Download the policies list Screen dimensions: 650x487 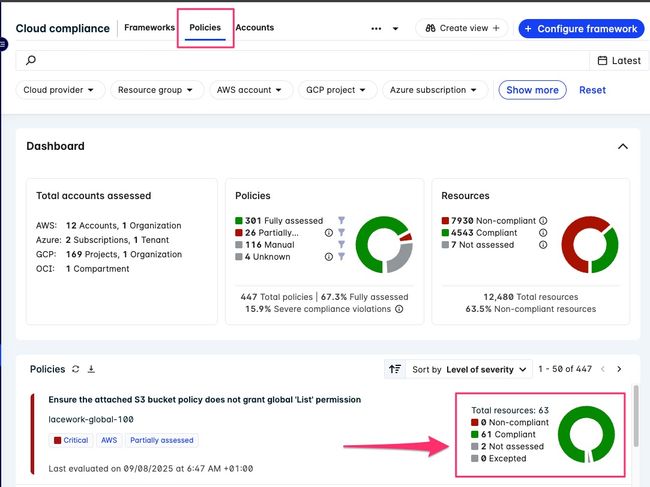click(91, 369)
